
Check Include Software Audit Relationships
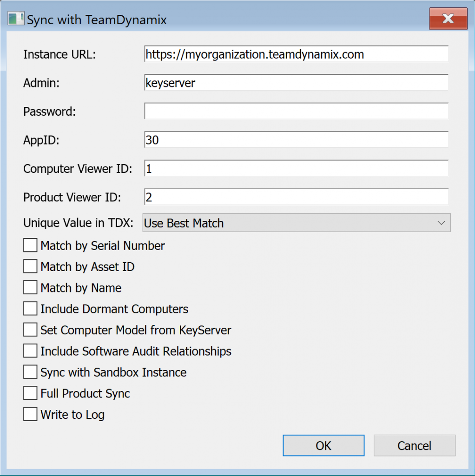pos(30,351)
